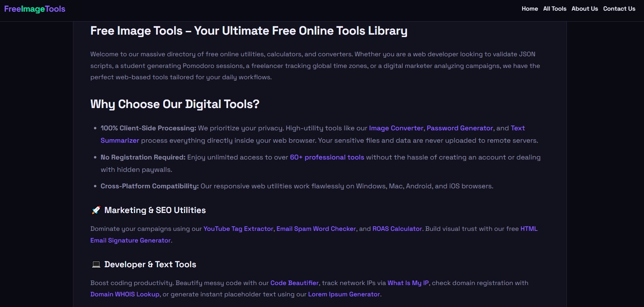Open Contact Us navigation item
This screenshot has width=644, height=307.
(x=619, y=9)
